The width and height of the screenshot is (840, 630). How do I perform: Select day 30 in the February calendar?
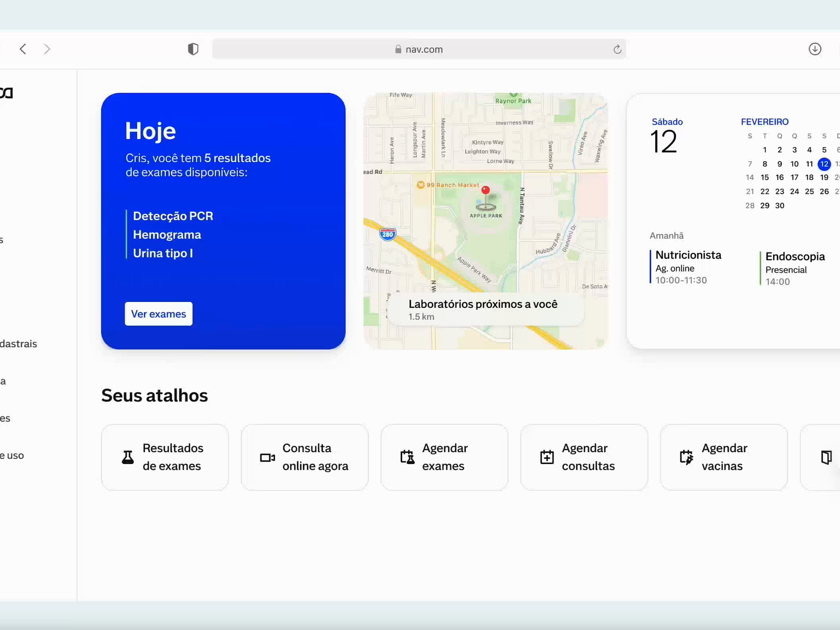click(780, 206)
